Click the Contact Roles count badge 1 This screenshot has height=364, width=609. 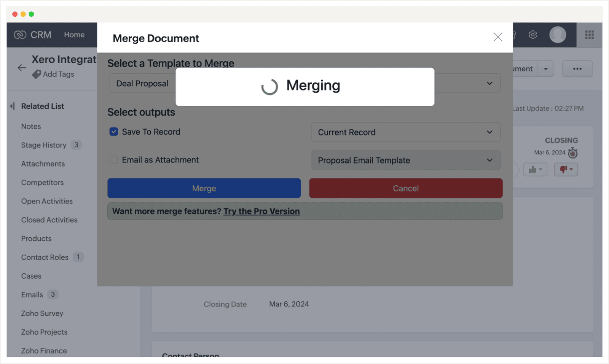pos(78,257)
